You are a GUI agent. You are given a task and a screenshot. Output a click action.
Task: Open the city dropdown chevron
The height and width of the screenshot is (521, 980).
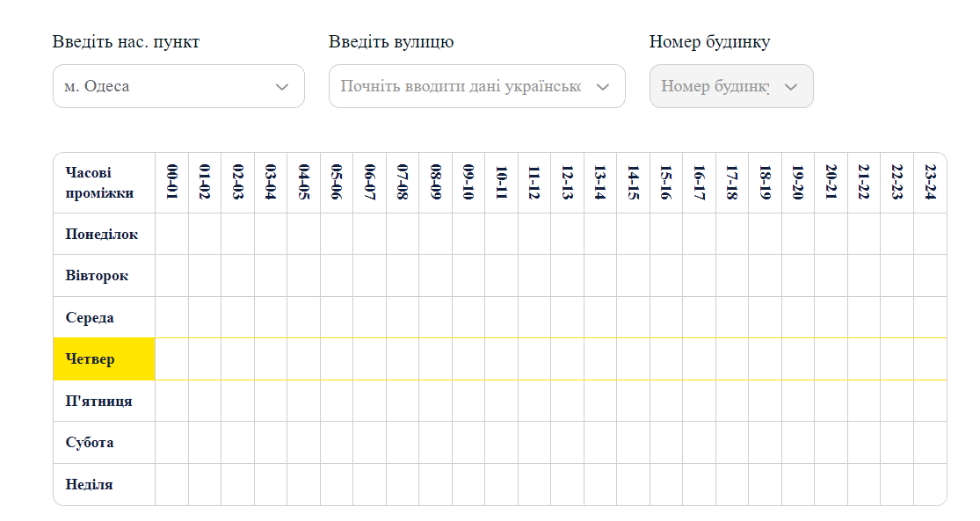282,87
